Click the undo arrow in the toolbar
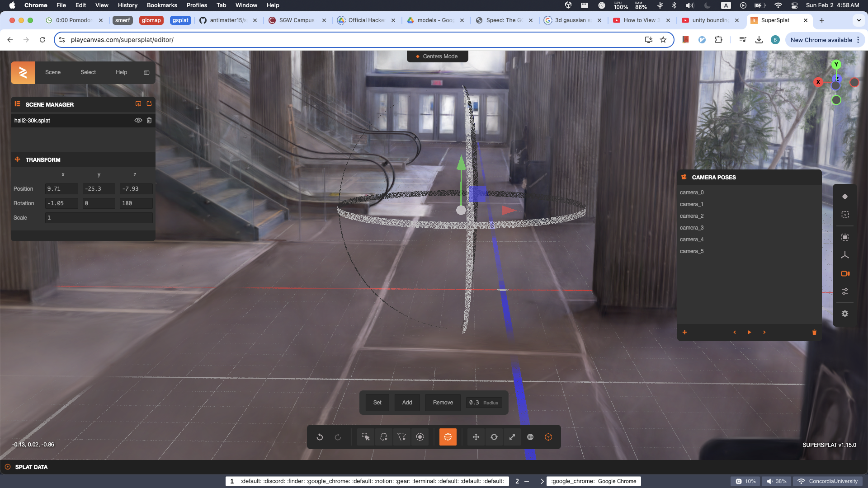Viewport: 868px width, 488px height. point(320,437)
